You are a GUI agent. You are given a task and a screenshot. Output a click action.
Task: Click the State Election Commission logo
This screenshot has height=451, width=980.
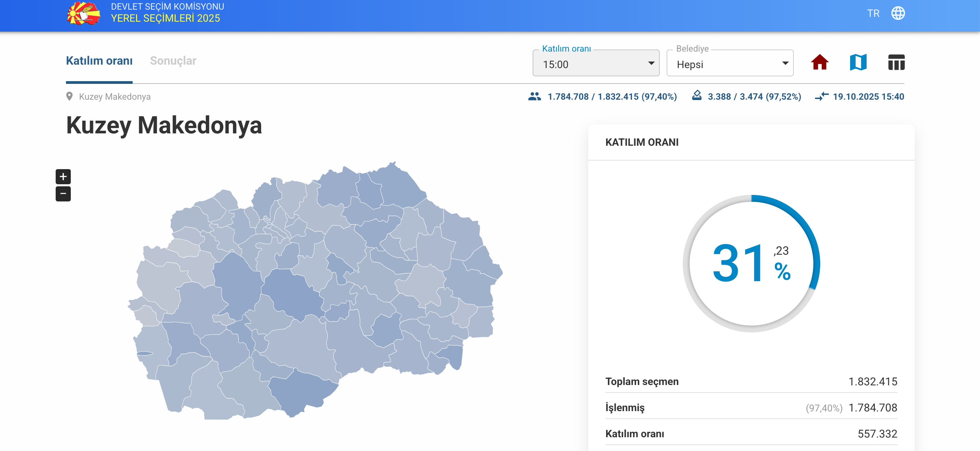point(84,13)
